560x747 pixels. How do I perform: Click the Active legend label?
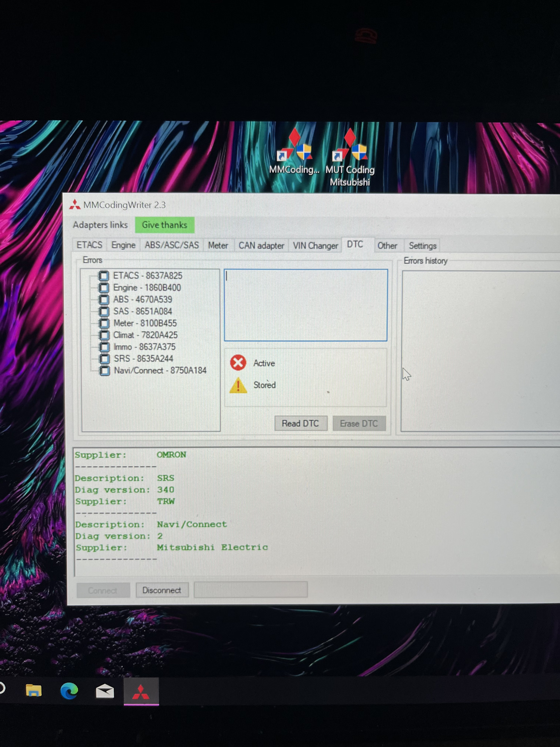click(x=264, y=363)
